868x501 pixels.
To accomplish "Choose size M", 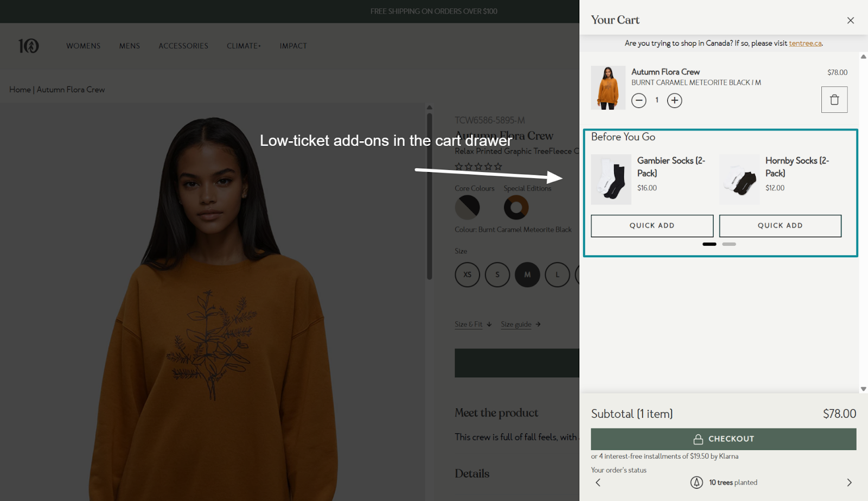I will 527,275.
